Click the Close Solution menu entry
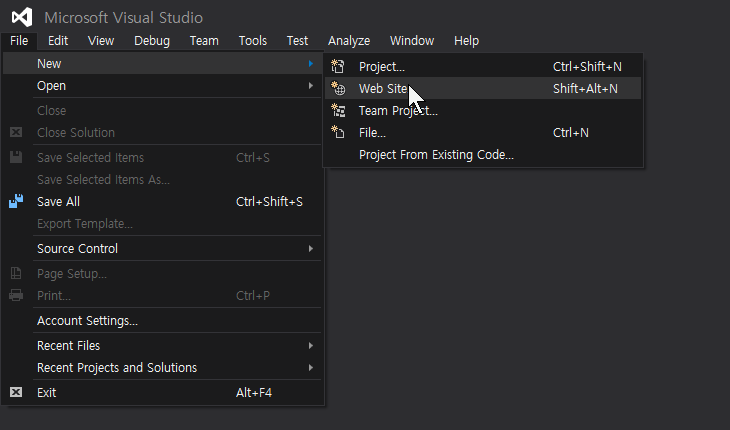730x430 pixels. point(162,132)
